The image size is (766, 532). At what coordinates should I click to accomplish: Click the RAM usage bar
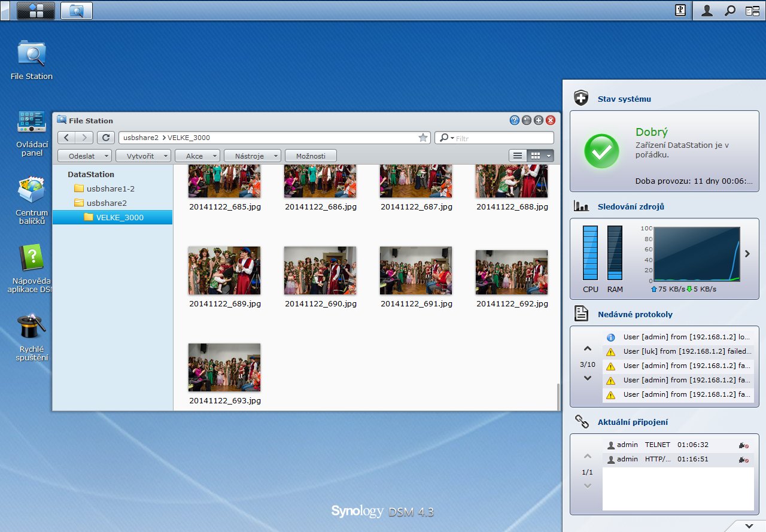coord(615,253)
